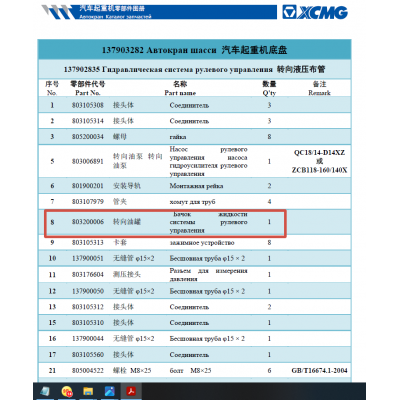Click quantity "6" in row 21

click(x=269, y=370)
